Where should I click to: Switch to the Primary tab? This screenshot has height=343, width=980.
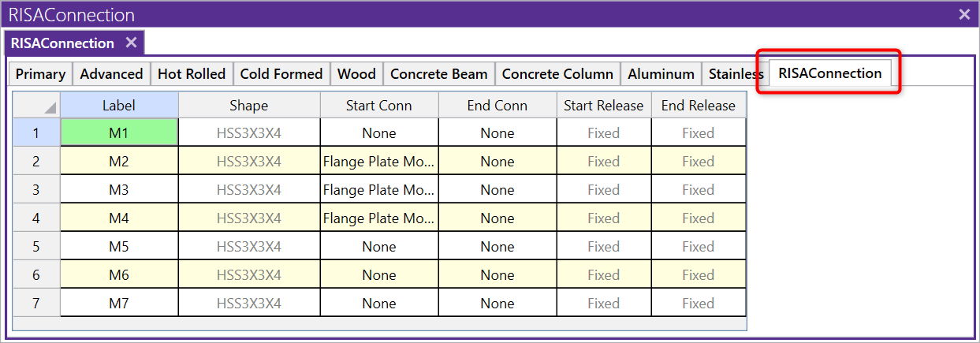40,74
